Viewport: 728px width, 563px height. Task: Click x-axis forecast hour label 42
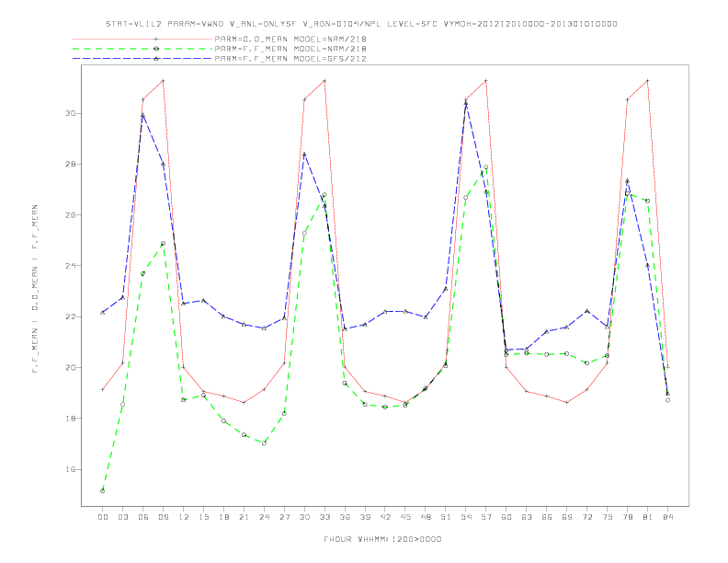coord(385,517)
